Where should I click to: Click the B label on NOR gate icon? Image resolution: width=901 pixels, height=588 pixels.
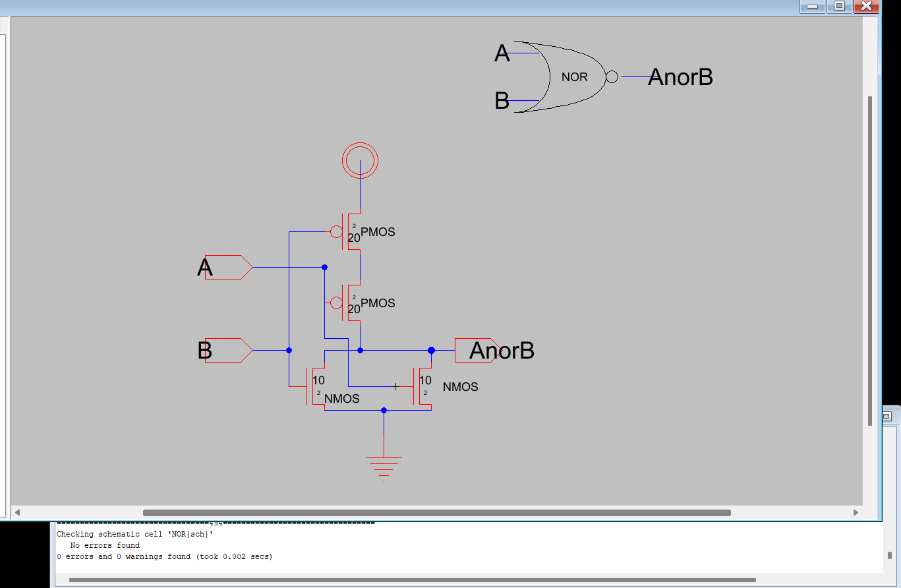pos(502,101)
